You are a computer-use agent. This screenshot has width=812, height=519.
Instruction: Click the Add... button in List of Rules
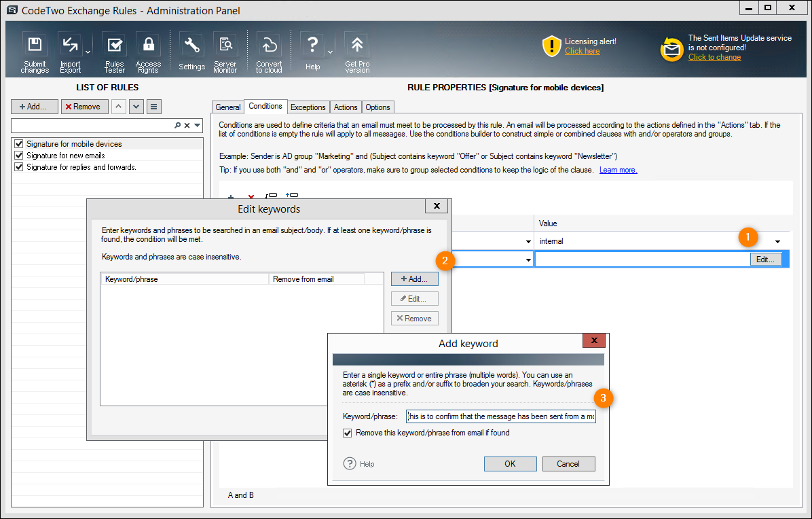coord(34,107)
